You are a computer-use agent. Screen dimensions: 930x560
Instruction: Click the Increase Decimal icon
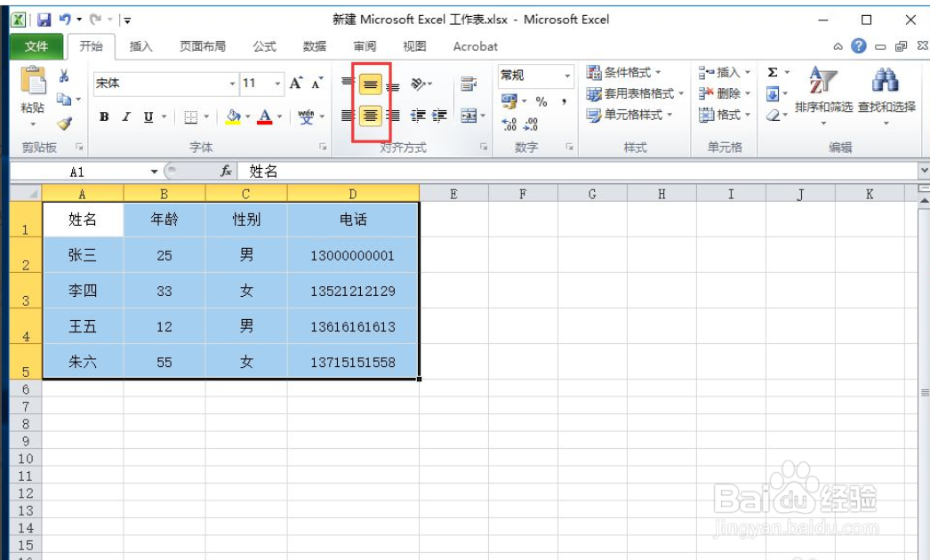pos(509,121)
